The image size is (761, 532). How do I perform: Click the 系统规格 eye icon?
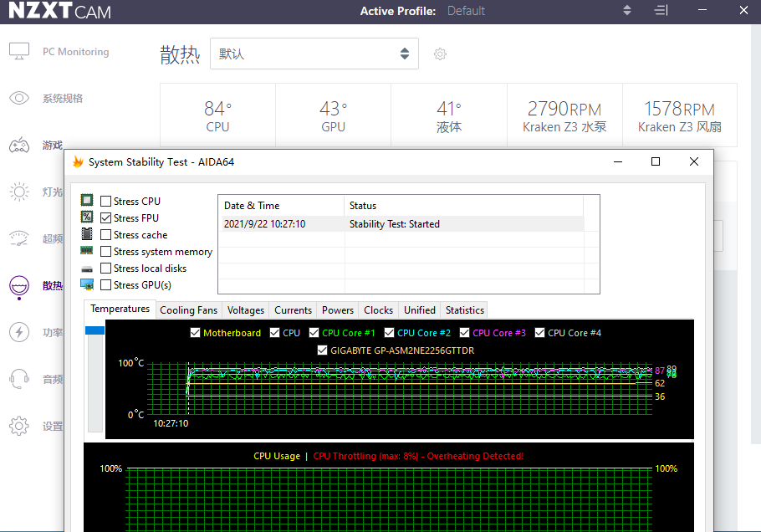[19, 98]
